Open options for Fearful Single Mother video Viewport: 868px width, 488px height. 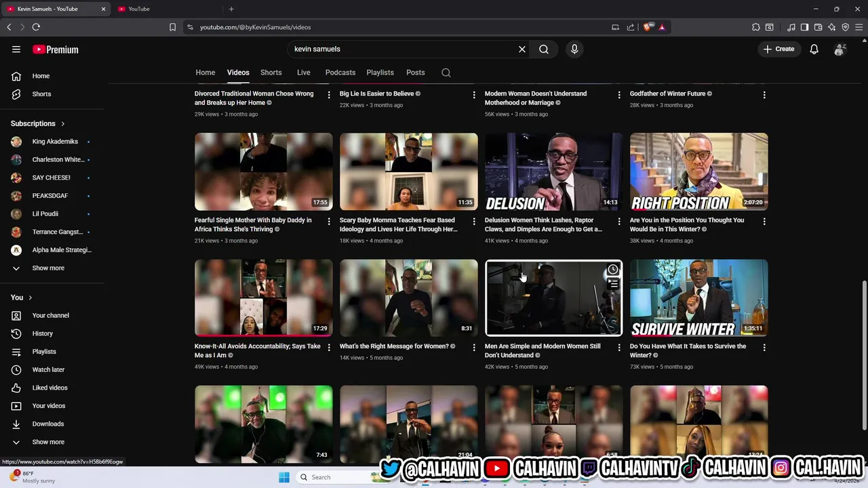click(x=329, y=221)
